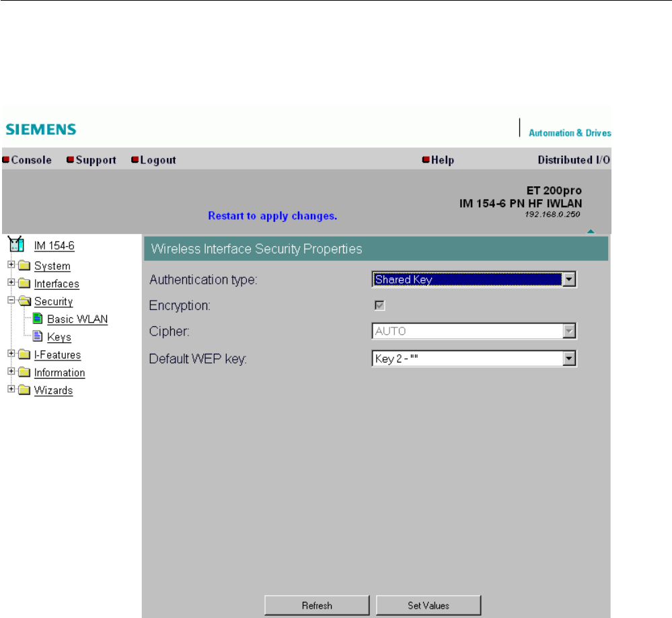This screenshot has width=672, height=618.
Task: Open the IM 154-6 root link
Action: pyautogui.click(x=54, y=245)
